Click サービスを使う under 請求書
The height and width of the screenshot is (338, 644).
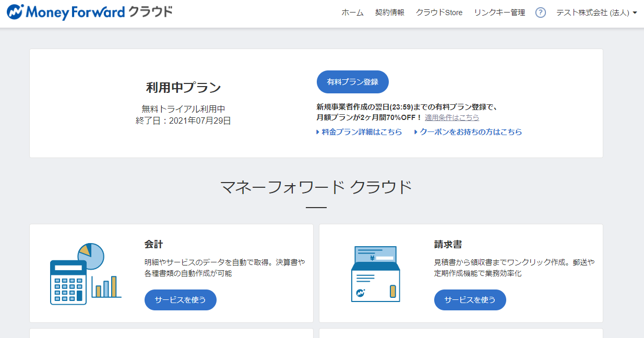click(x=470, y=300)
